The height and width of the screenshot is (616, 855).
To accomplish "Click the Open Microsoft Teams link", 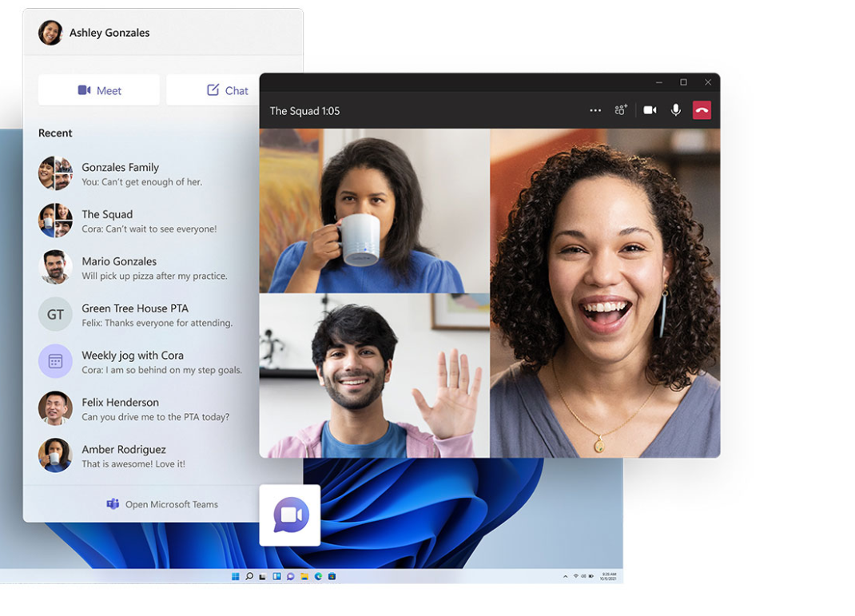I will 162,504.
